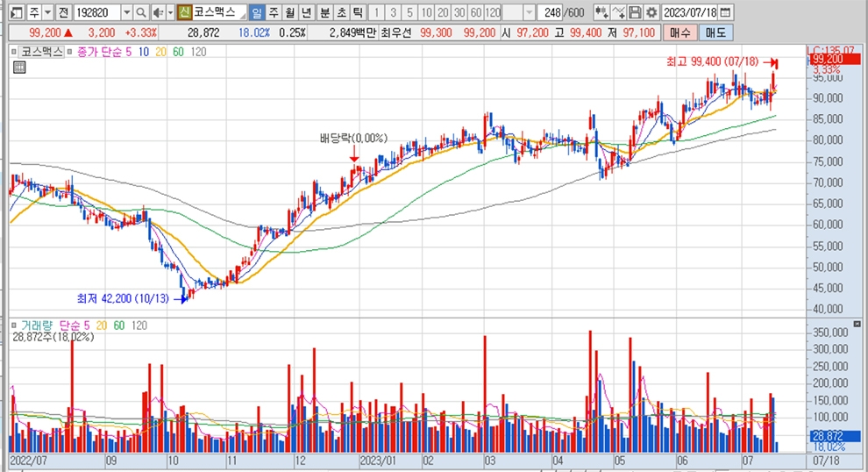Open chart settings gear icon
The image size is (868, 472).
[x=651, y=13]
